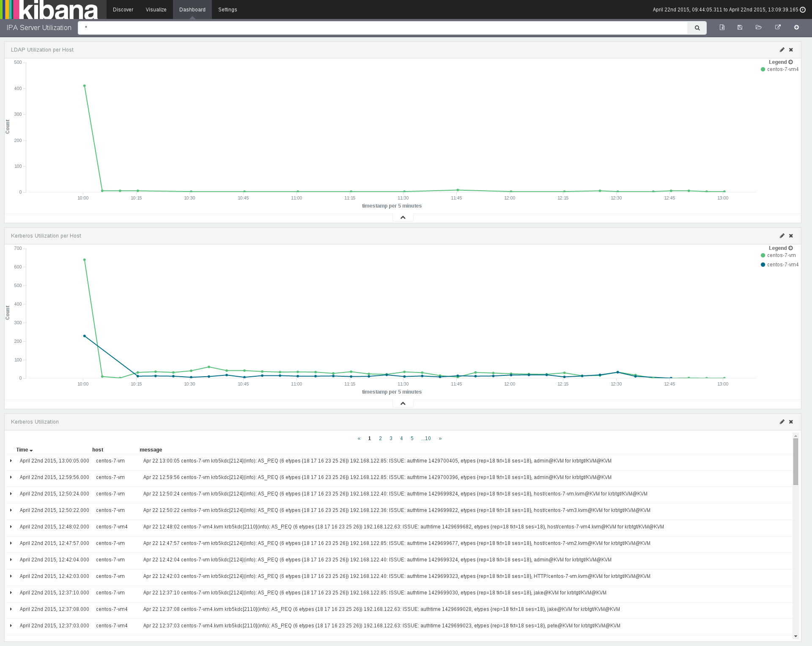The width and height of the screenshot is (812, 646).
Task: Expand the Kerberos chart spy panel chevron
Action: pos(403,403)
